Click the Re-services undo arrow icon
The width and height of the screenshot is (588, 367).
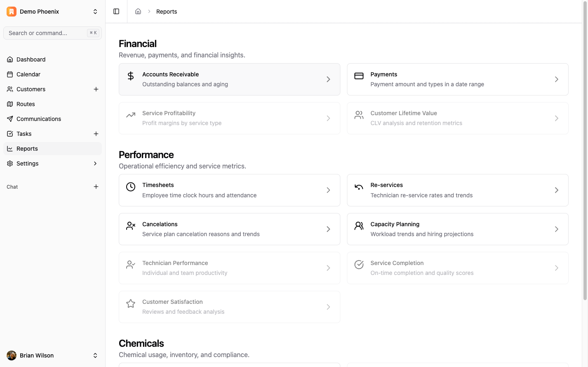(x=359, y=187)
